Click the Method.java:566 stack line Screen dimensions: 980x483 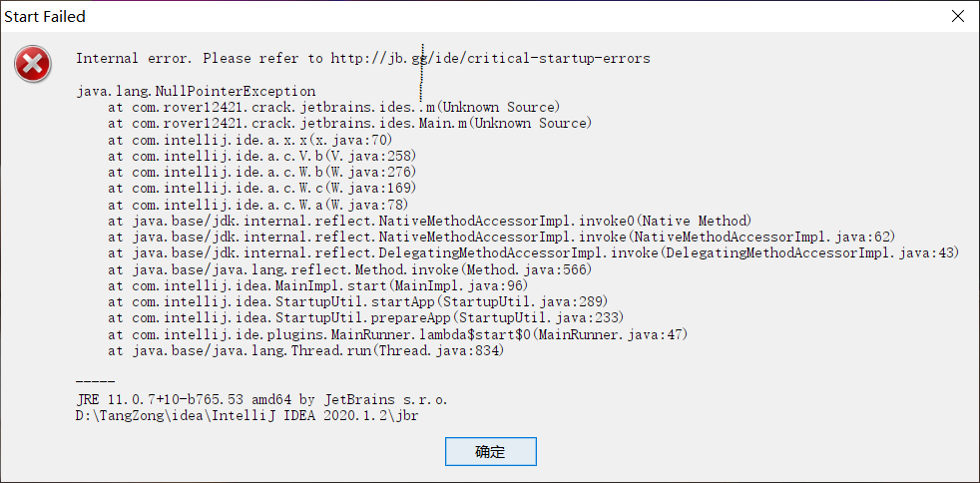pos(349,269)
